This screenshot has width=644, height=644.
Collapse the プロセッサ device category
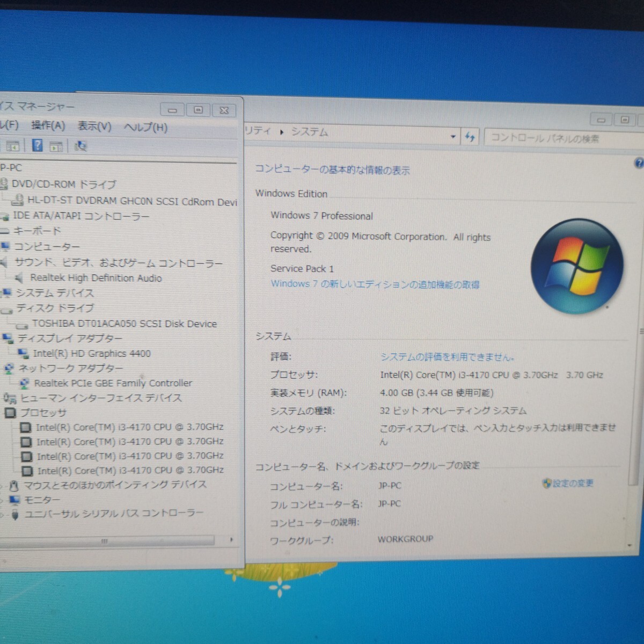0,413
